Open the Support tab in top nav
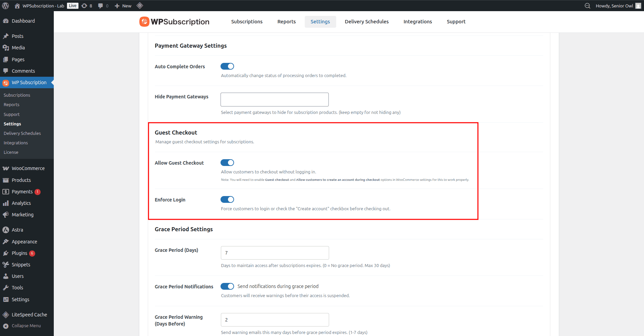The height and width of the screenshot is (336, 644). 456,22
